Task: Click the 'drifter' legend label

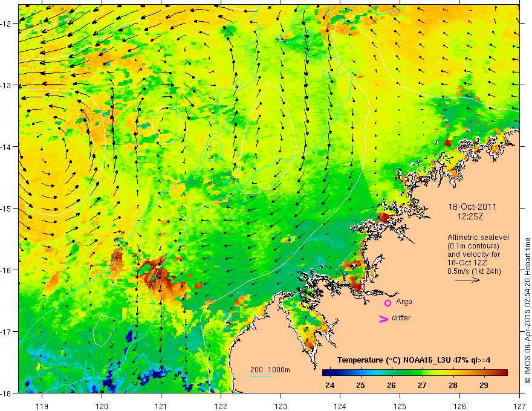Action: 401,318
